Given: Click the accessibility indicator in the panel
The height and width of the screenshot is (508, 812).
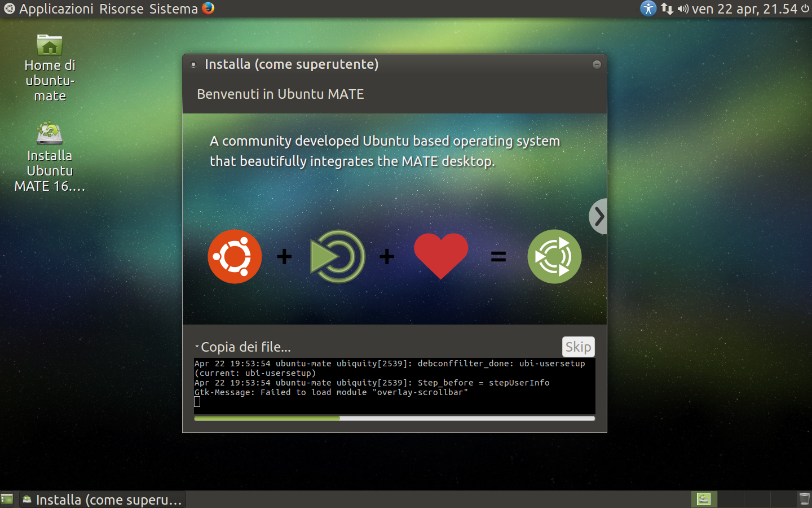Looking at the screenshot, I should [648, 9].
